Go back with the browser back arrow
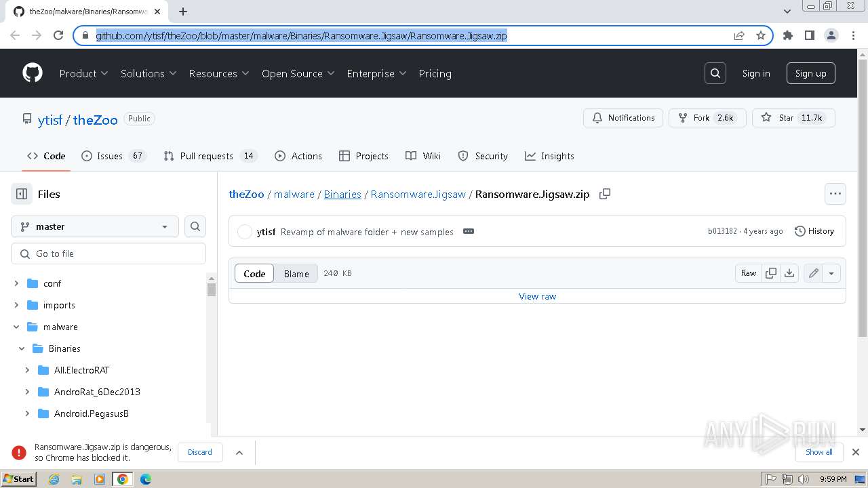 (x=15, y=35)
